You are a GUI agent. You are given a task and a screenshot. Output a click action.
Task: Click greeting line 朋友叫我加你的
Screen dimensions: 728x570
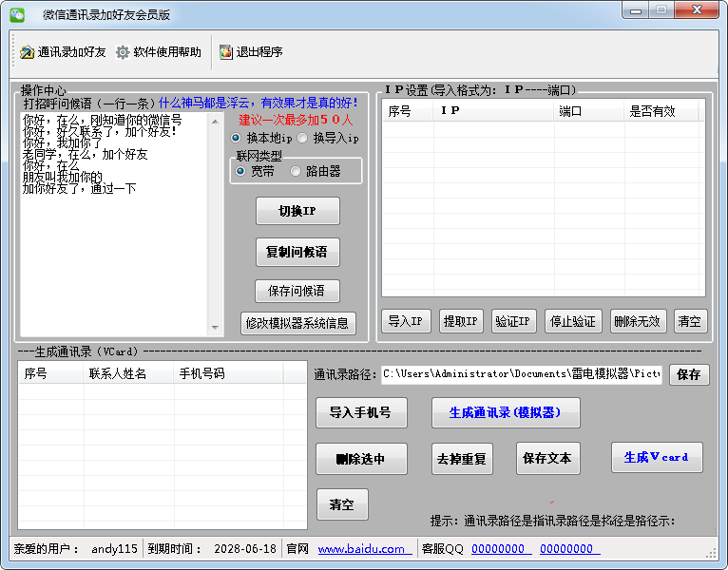pos(62,178)
